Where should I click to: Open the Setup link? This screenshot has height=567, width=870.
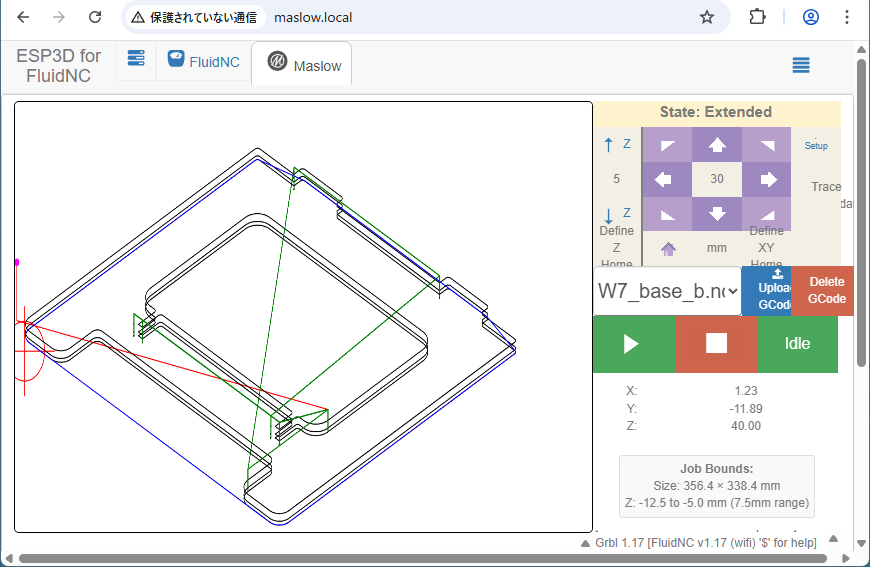tap(816, 145)
